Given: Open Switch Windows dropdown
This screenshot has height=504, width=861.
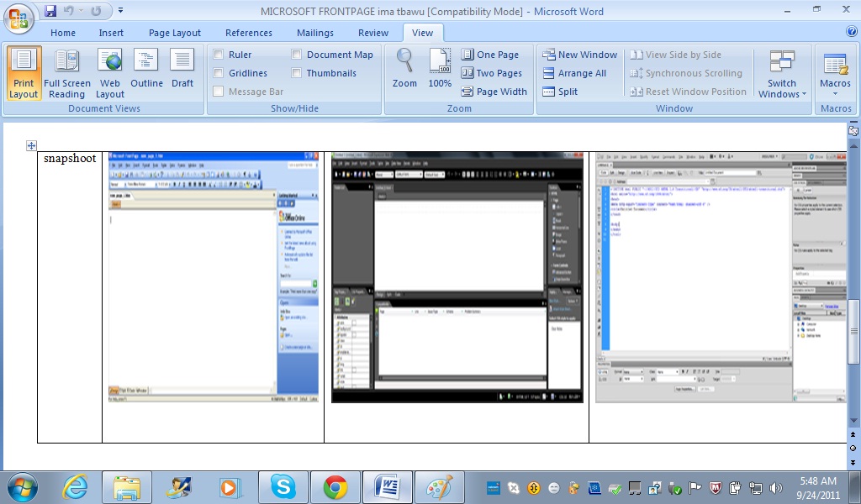Looking at the screenshot, I should 782,73.
